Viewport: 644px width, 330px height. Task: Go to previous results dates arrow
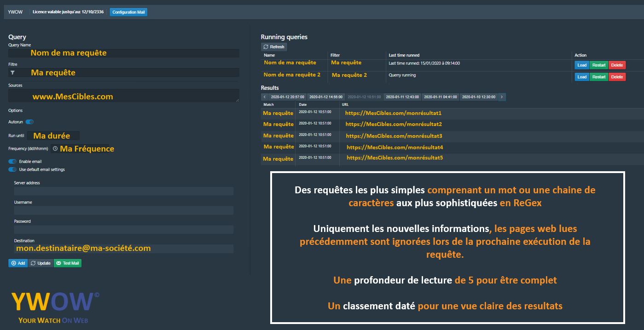pos(265,97)
